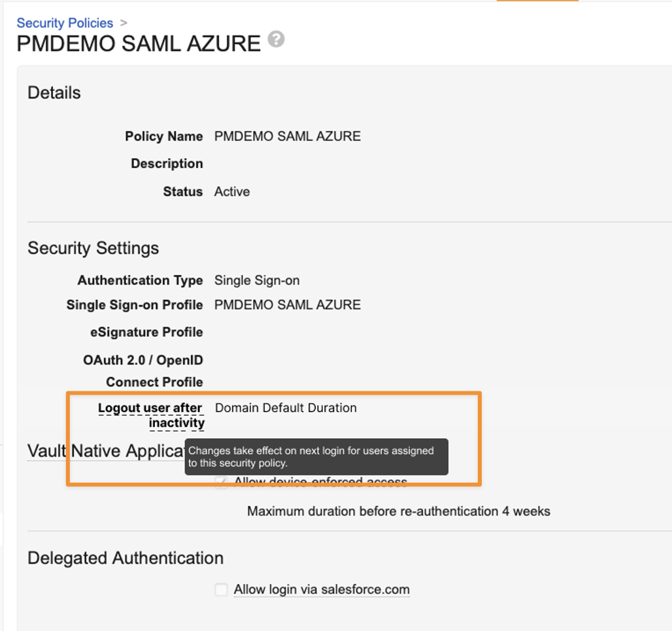The image size is (672, 631).
Task: Click the maximum duration before re-authentication text
Action: 398,511
